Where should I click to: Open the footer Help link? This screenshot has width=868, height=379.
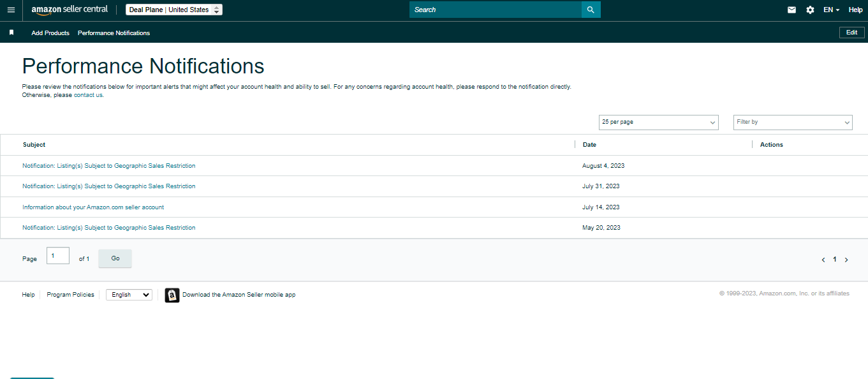(28, 295)
